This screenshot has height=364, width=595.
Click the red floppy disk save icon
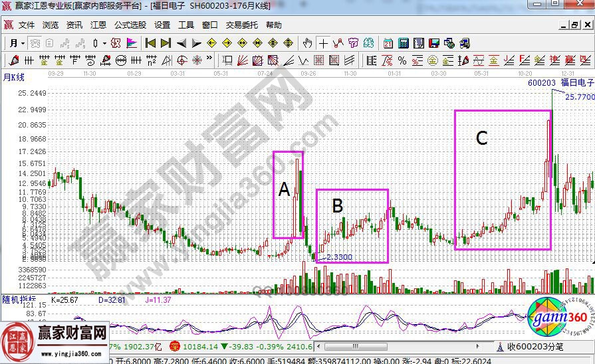pyautogui.click(x=434, y=43)
